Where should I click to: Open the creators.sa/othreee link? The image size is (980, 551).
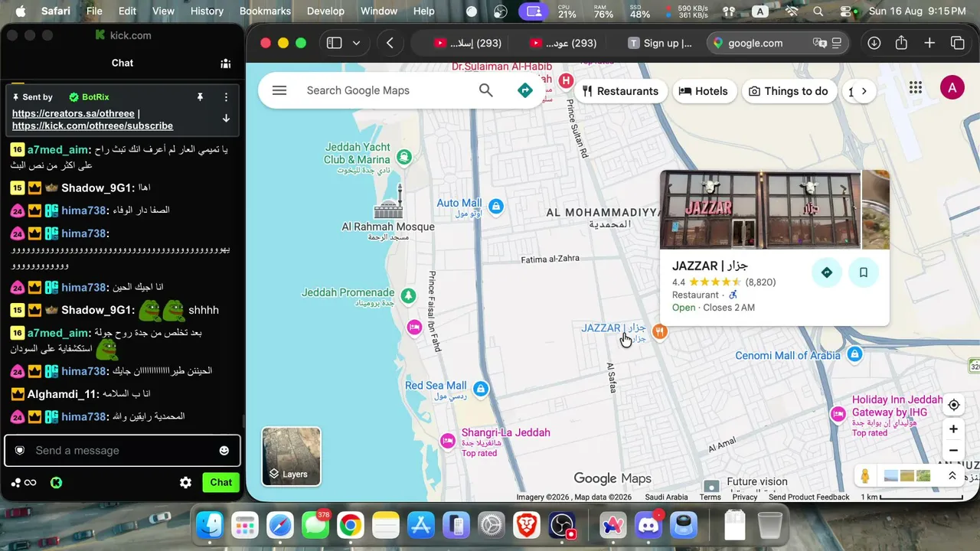73,113
